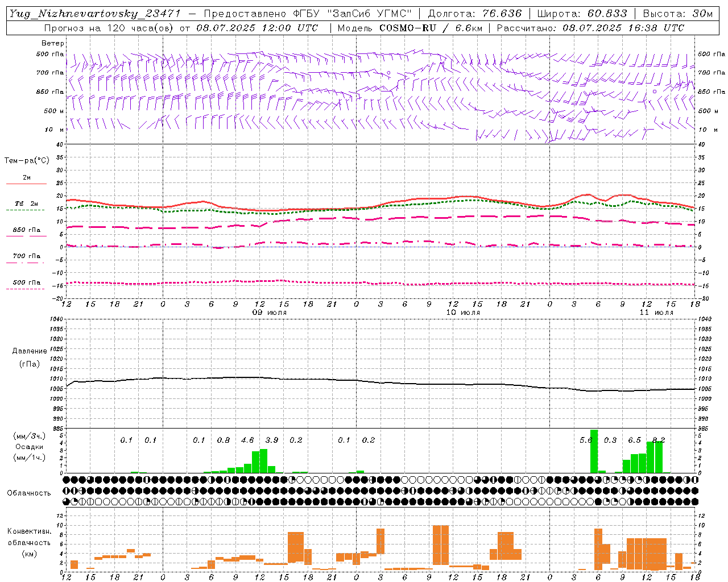Screen dimensions: 728x582
Task: Click the forecast start '08.07.2025 12:00 UTC'
Action: [257, 28]
